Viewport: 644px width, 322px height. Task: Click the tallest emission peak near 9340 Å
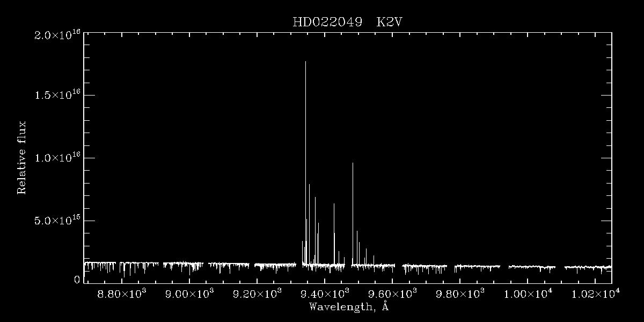[305, 161]
